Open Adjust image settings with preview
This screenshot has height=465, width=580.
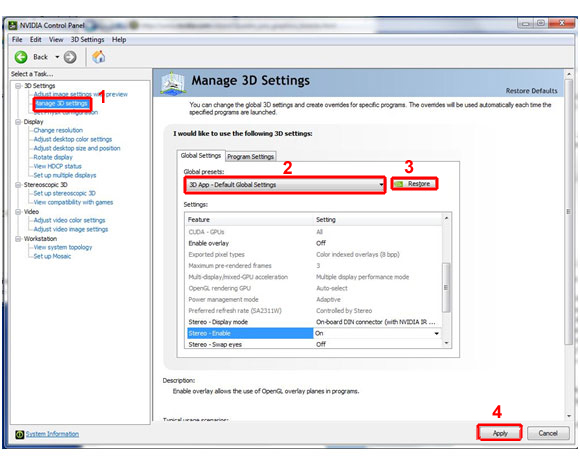pyautogui.click(x=81, y=94)
